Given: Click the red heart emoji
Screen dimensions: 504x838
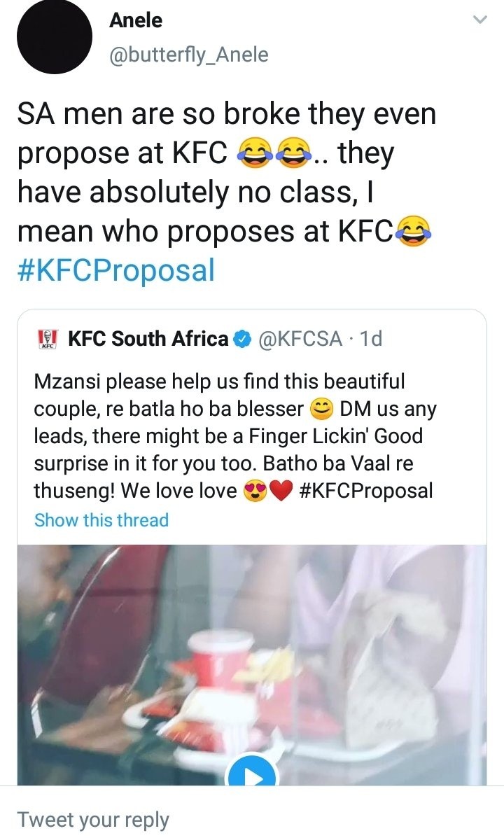Looking at the screenshot, I should point(279,491).
